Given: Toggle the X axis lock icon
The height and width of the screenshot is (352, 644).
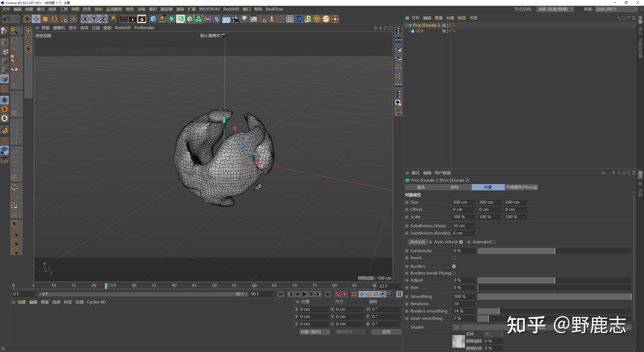Looking at the screenshot, I should click(85, 19).
